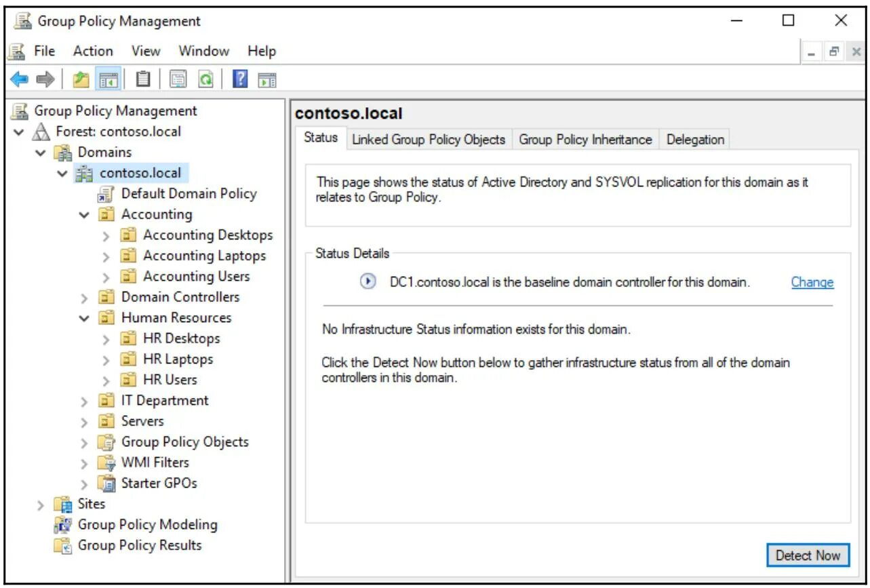
Task: Open Help via blue question mark icon
Action: (x=239, y=79)
